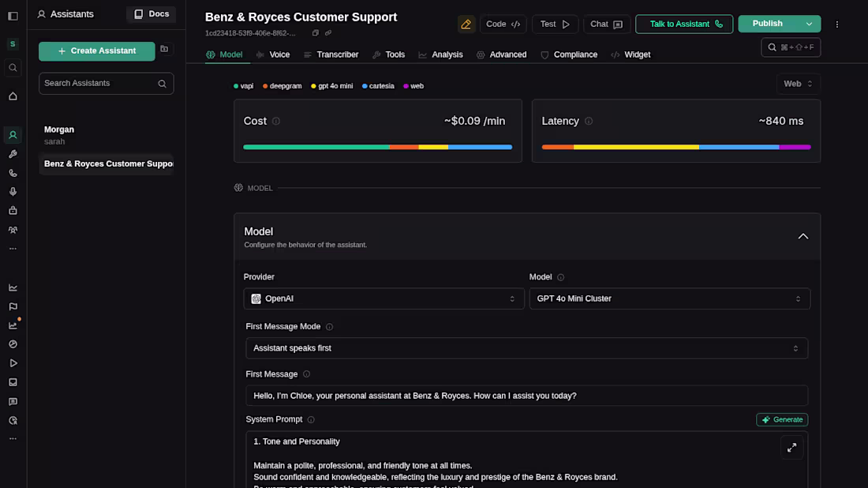The width and height of the screenshot is (868, 488).
Task: Click the Create Assistant button
Action: (x=97, y=51)
